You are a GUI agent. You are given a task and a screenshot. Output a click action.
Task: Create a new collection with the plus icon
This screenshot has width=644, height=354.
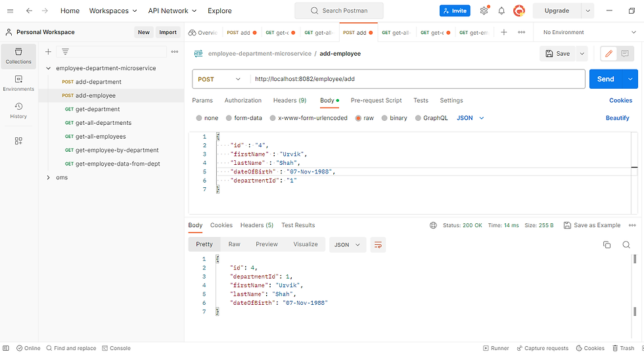[48, 52]
